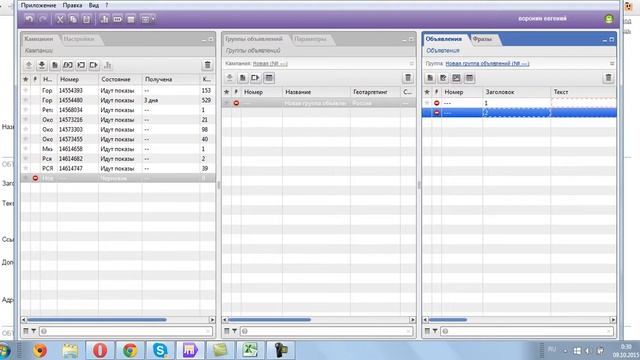This screenshot has height=360, width=640.
Task: Click user avatar icon near account name
Action: pos(609,19)
